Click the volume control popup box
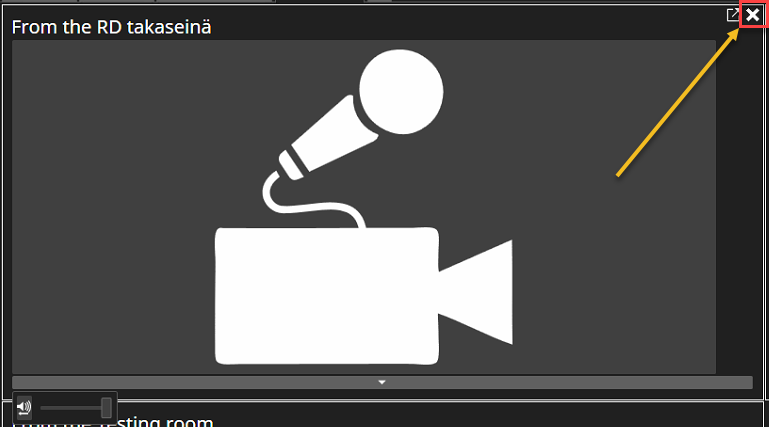 tap(65, 407)
